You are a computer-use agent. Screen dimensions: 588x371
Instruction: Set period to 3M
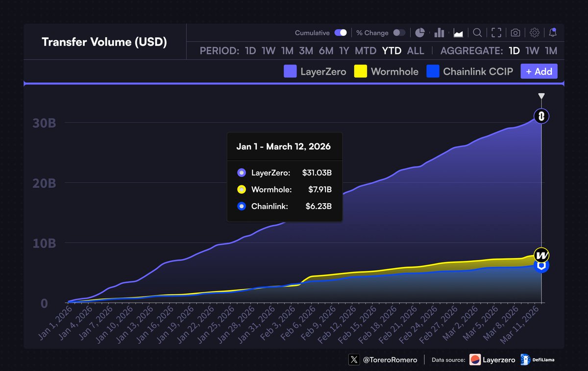click(x=306, y=51)
